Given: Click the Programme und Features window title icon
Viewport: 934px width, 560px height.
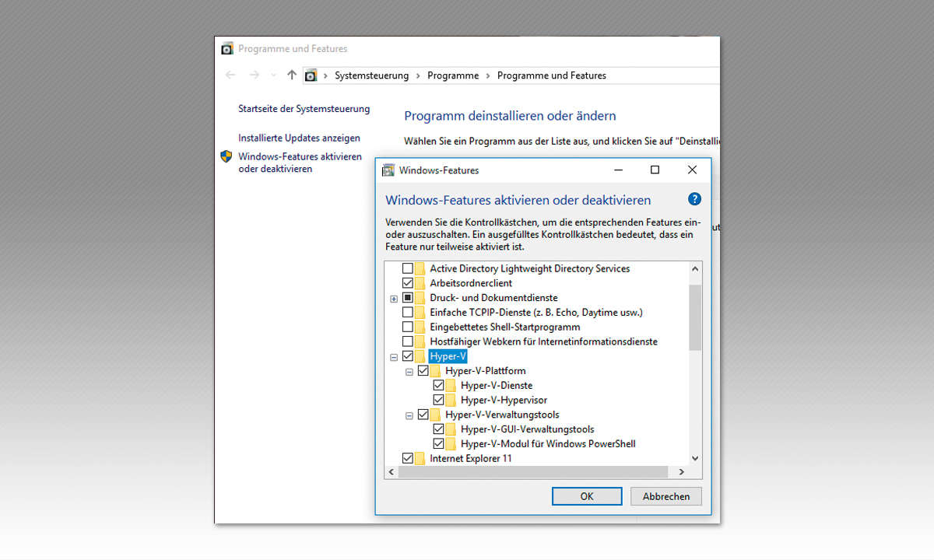Looking at the screenshot, I should pos(227,49).
